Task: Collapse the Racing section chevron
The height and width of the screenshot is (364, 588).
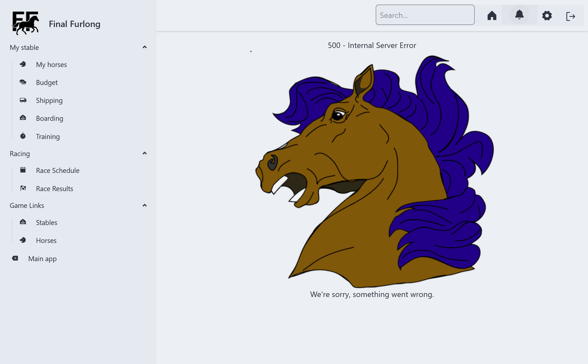Action: click(145, 153)
